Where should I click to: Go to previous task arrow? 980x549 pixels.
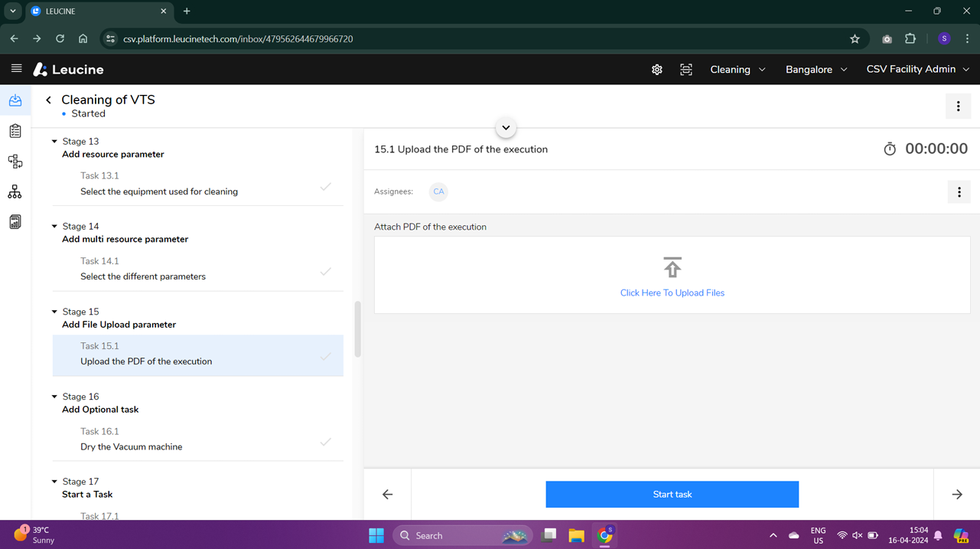coord(388,495)
